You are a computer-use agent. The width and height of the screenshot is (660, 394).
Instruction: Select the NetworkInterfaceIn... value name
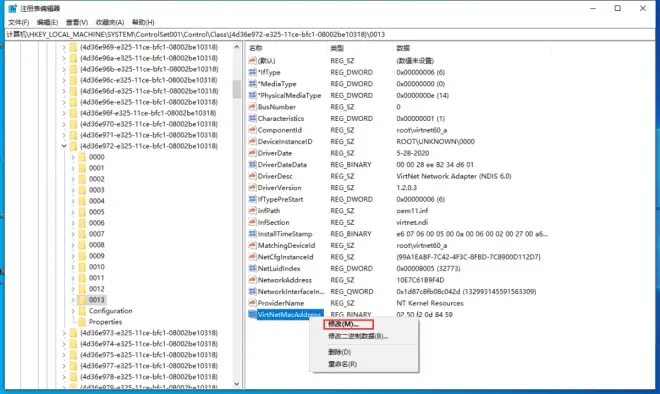291,292
